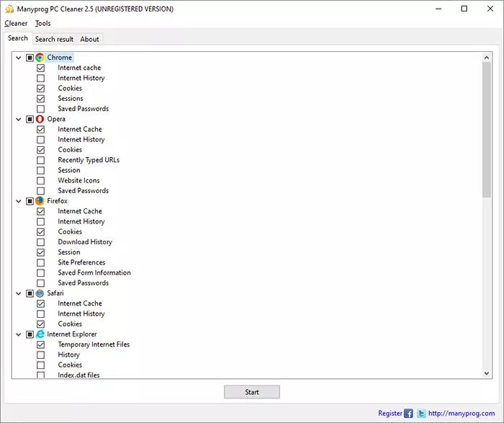Click the Start button
504x423 pixels.
(x=252, y=392)
